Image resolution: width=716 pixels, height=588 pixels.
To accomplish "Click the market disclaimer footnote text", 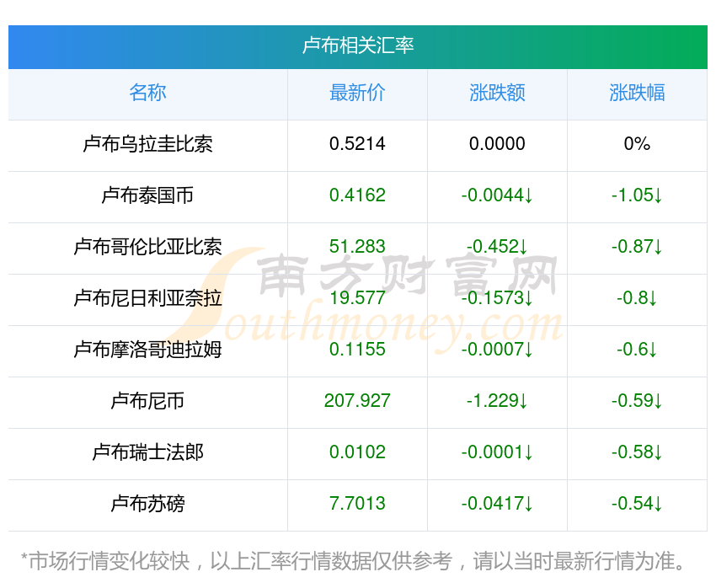I will (352, 561).
